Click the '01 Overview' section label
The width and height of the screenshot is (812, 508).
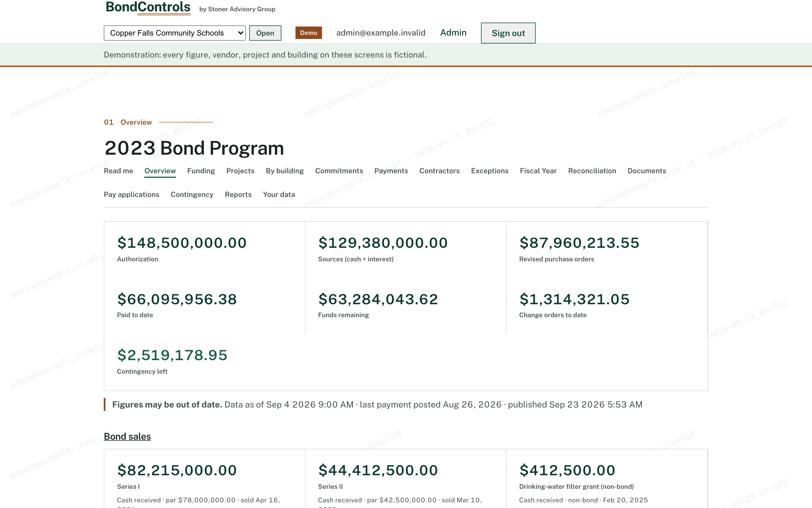(128, 122)
